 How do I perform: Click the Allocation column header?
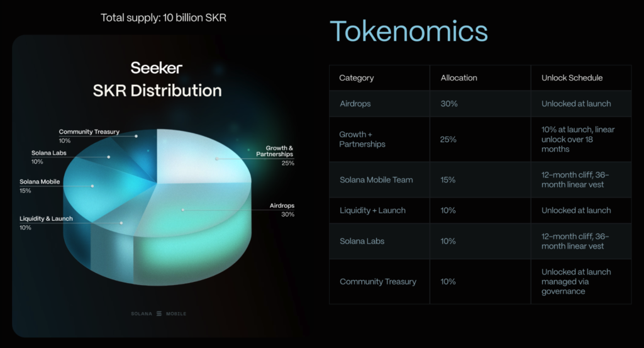[x=458, y=78]
